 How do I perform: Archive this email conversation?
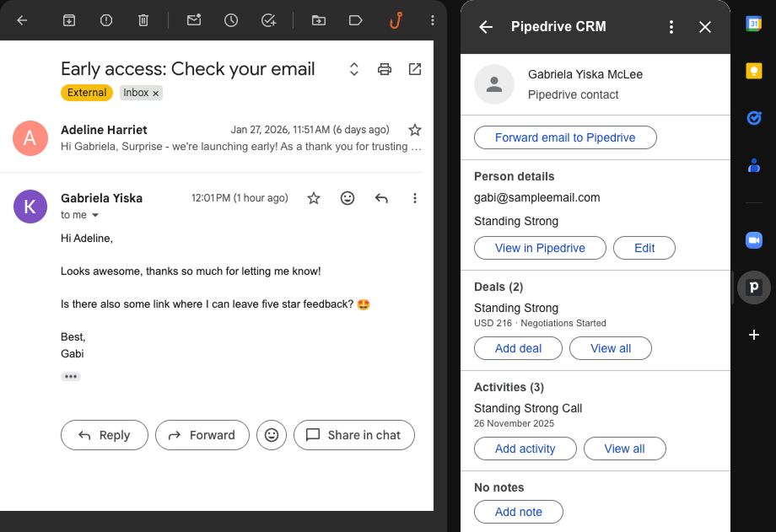pos(69,20)
